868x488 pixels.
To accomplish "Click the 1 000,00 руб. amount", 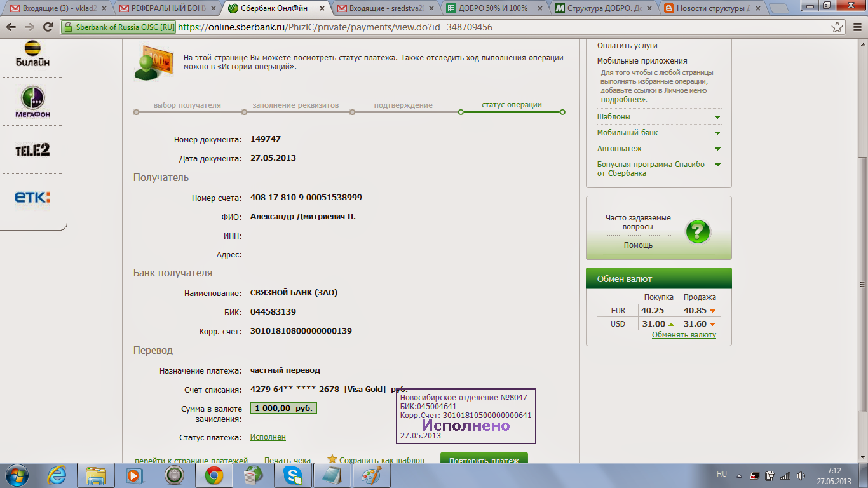I will [283, 409].
